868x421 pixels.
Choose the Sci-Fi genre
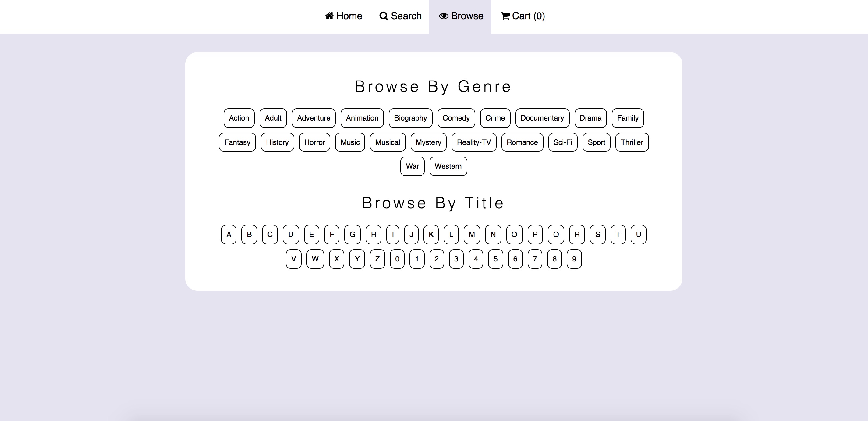(563, 142)
